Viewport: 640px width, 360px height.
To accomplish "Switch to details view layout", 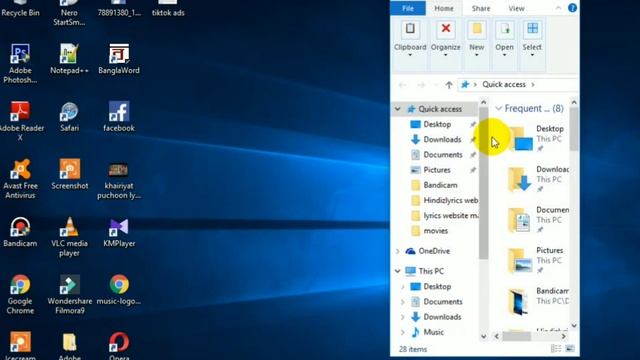I will tap(556, 349).
